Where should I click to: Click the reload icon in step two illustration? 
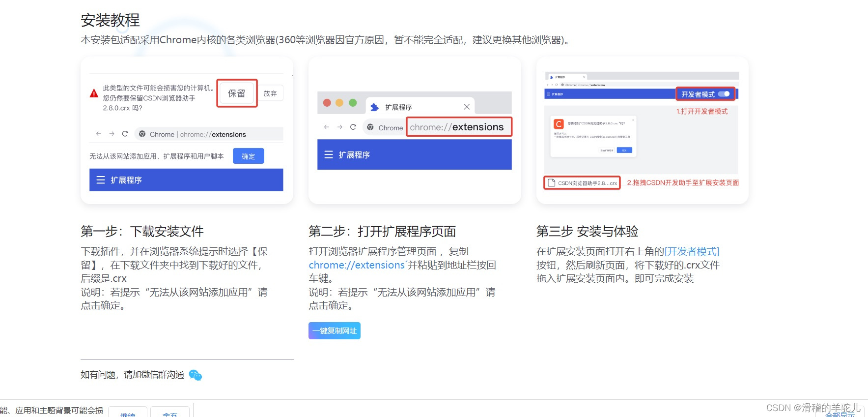pos(353,127)
